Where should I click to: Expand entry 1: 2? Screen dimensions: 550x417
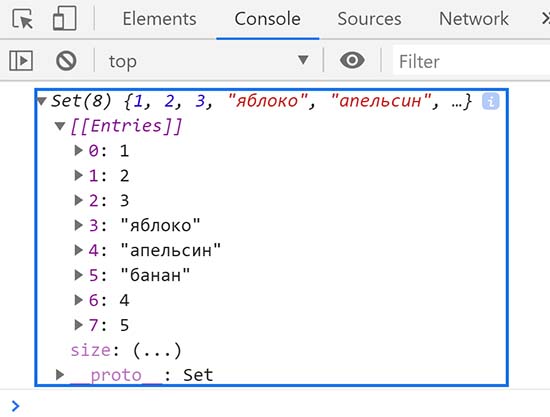pyautogui.click(x=79, y=175)
